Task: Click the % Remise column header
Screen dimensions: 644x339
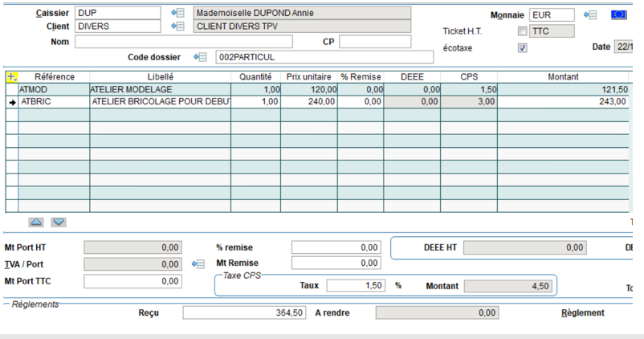Action: coord(361,77)
